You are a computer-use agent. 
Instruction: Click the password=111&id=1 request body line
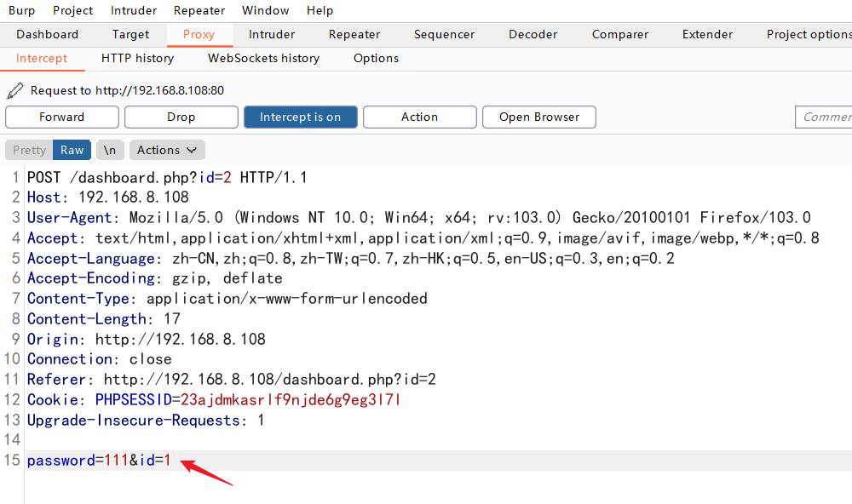point(99,461)
